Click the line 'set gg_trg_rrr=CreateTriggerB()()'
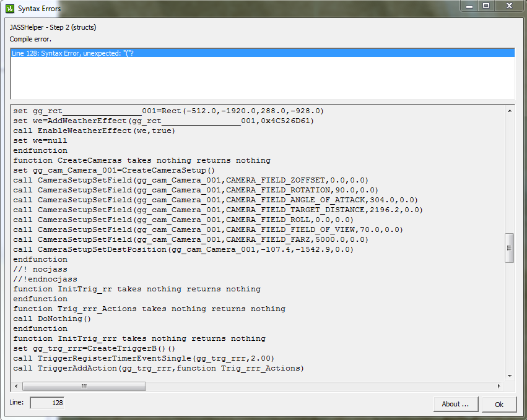The height and width of the screenshot is (420, 527). coord(94,348)
